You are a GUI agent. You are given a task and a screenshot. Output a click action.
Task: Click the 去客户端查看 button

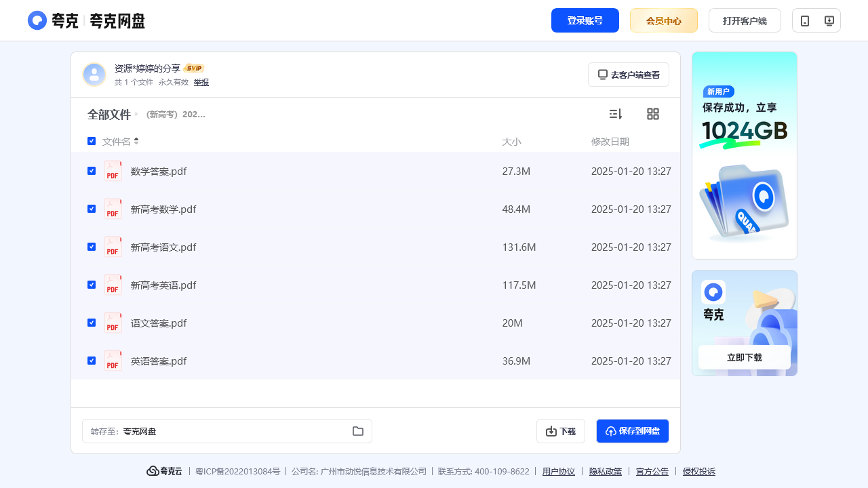629,75
